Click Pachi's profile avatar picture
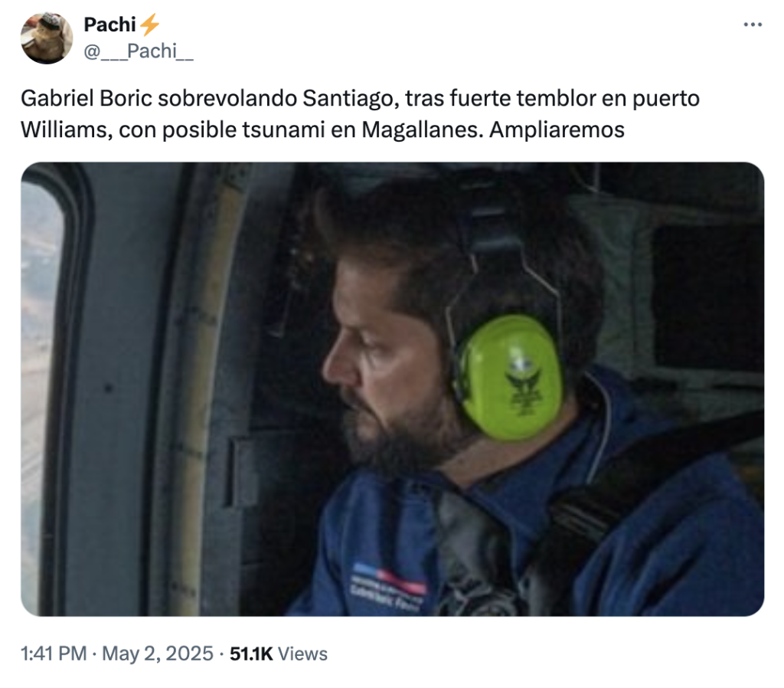The image size is (784, 688). (47, 38)
